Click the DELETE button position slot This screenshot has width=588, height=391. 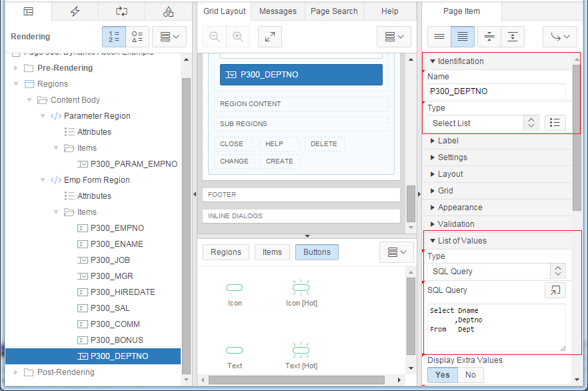[x=325, y=144]
